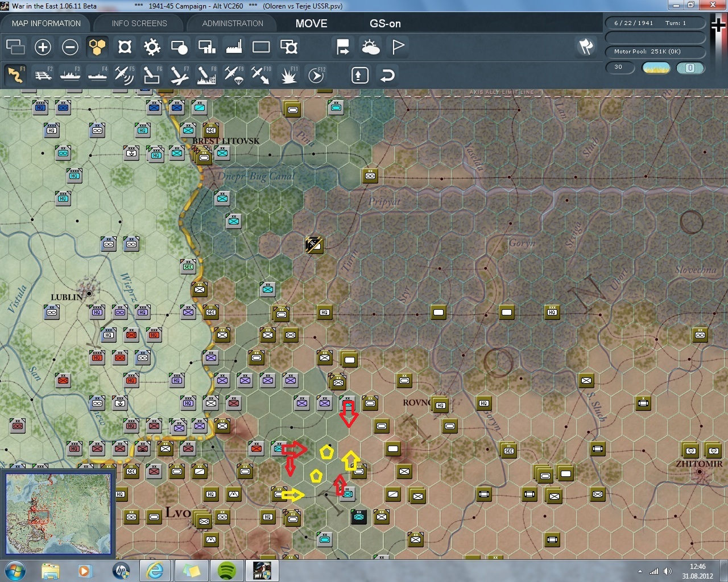Click the F12 circled arrow icon

(x=316, y=75)
